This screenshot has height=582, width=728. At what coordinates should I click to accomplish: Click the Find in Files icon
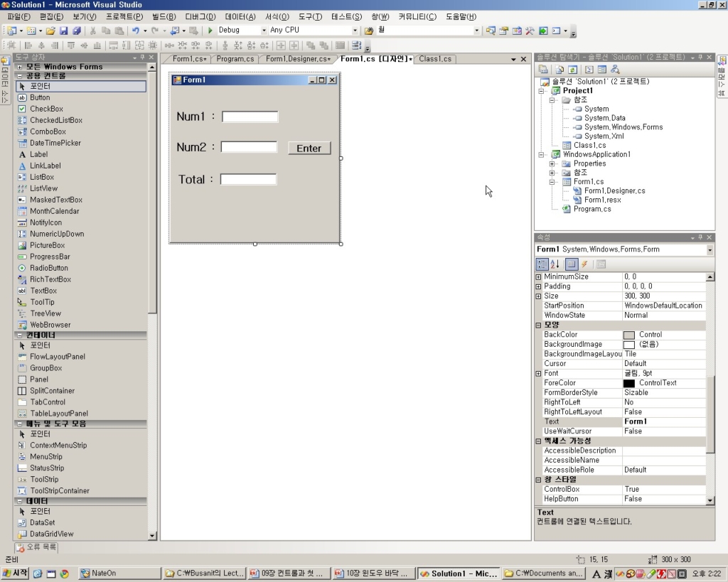coord(369,31)
